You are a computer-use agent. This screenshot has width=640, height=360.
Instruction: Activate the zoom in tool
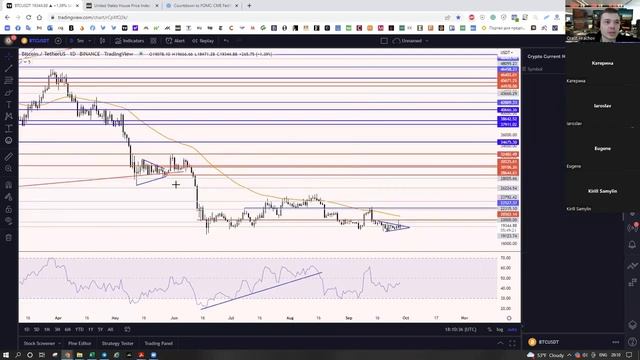(9, 169)
